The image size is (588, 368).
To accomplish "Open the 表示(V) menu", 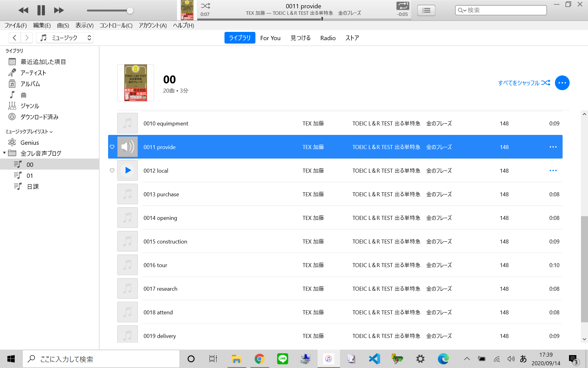I will (x=85, y=25).
